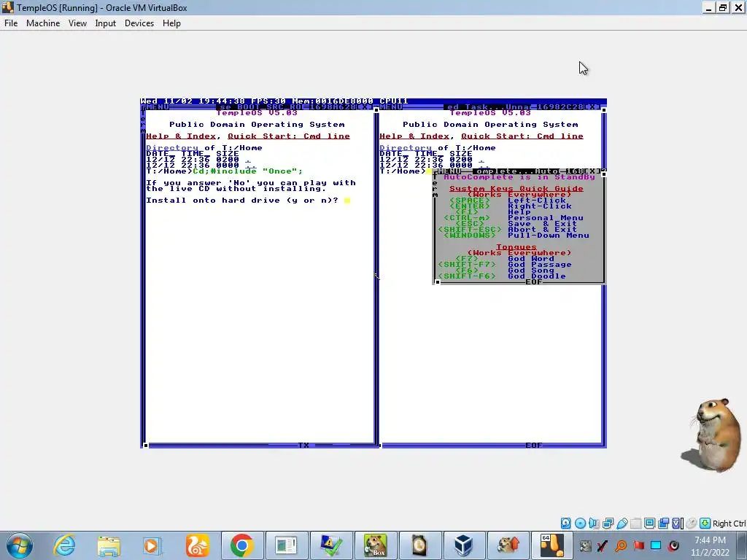
Task: Close the AutoComplete window
Action: pos(592,171)
